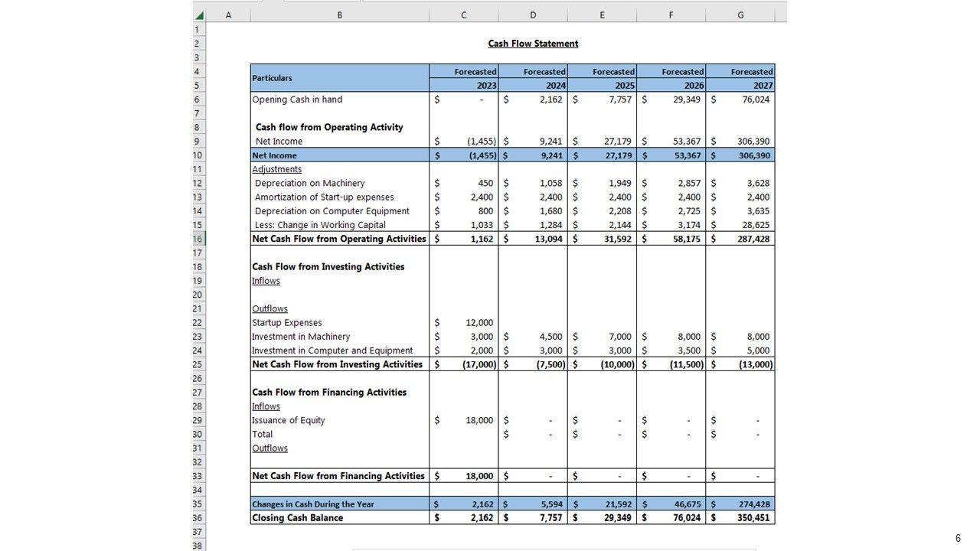
Task: Select the Startup Expenses value 12,000
Action: click(479, 323)
